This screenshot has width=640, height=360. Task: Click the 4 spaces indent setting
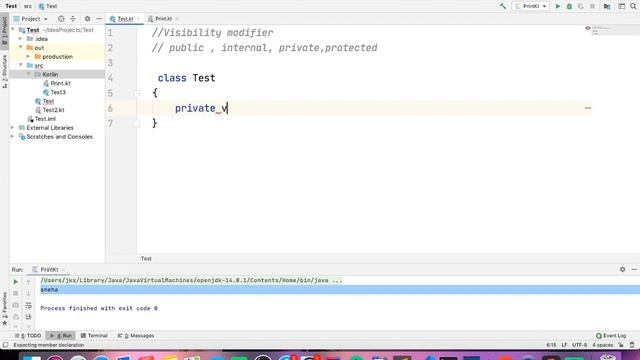[x=602, y=345]
